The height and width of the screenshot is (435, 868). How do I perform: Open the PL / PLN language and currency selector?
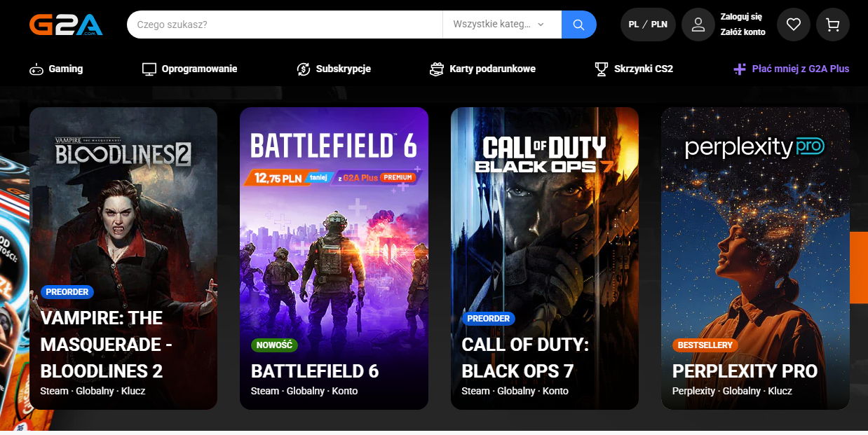647,25
